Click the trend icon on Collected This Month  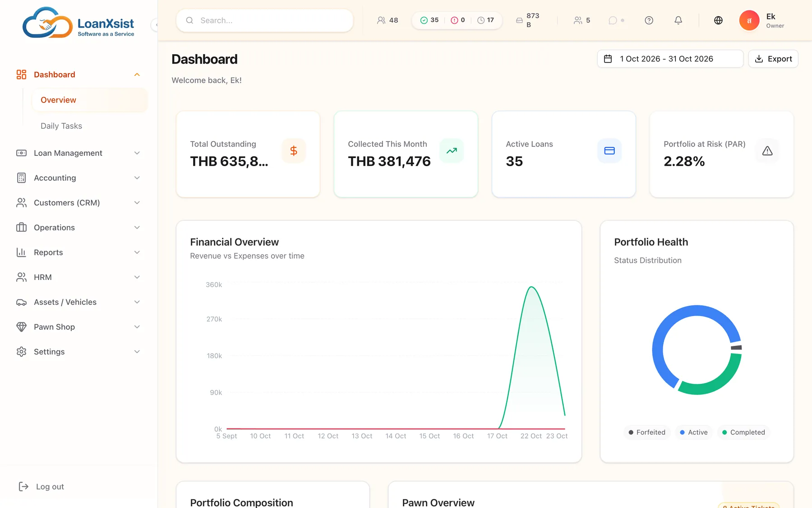tap(452, 151)
